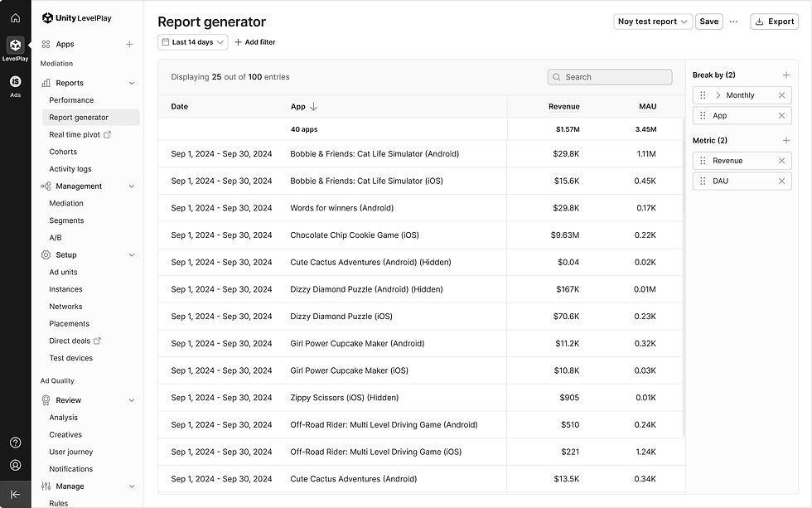The height and width of the screenshot is (508, 812).
Task: Open the Performance report page
Action: 71,100
